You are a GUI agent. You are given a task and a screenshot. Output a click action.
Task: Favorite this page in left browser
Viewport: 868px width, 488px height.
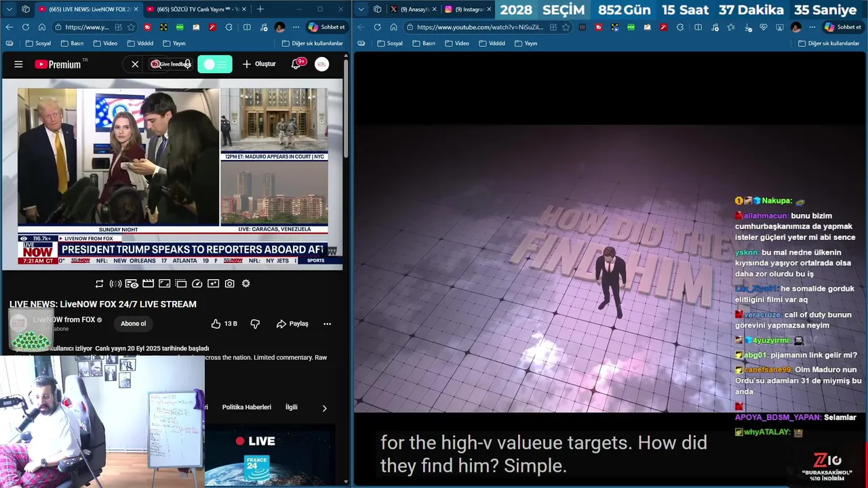click(x=130, y=27)
